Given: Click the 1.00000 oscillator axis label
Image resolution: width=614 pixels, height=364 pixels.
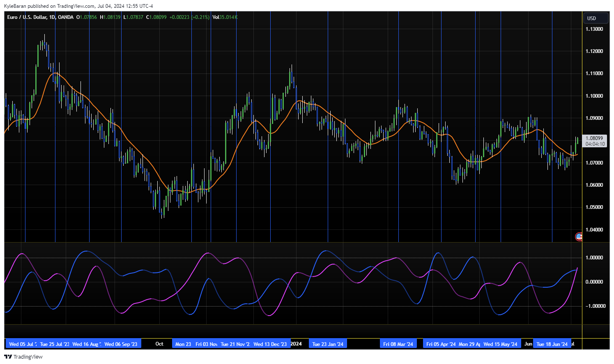Looking at the screenshot, I should pyautogui.click(x=594, y=258).
